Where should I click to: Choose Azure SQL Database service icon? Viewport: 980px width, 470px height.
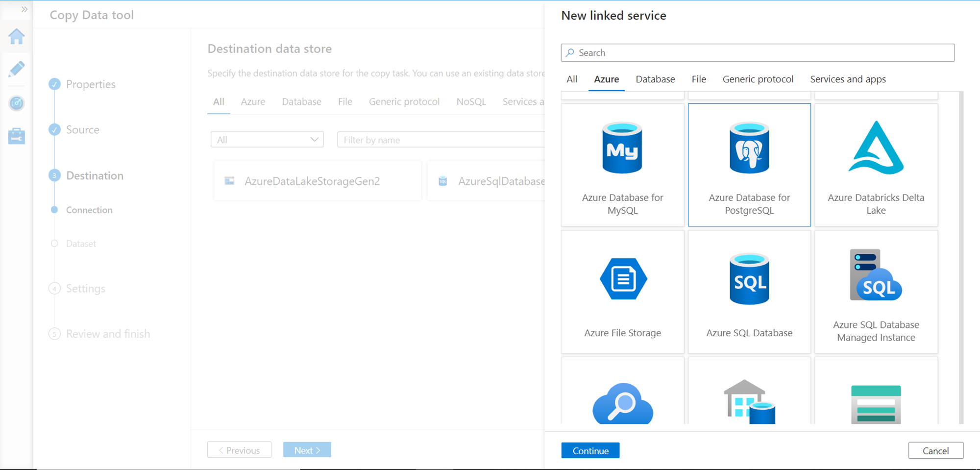coord(749,279)
